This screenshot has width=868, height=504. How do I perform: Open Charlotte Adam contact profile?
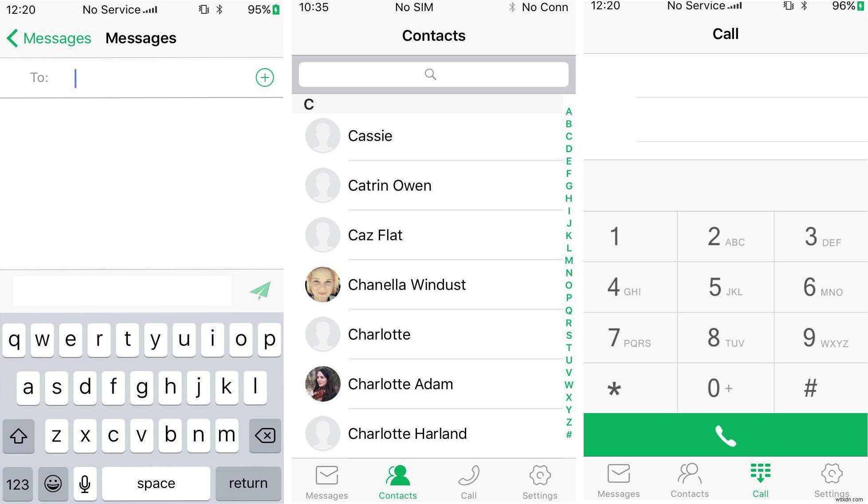pyautogui.click(x=401, y=383)
